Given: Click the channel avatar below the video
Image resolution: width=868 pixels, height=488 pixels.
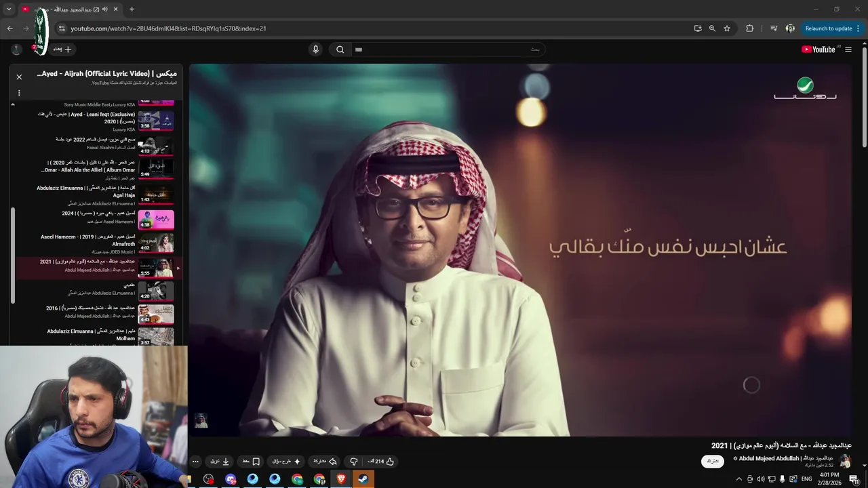Looking at the screenshot, I should click(x=845, y=462).
